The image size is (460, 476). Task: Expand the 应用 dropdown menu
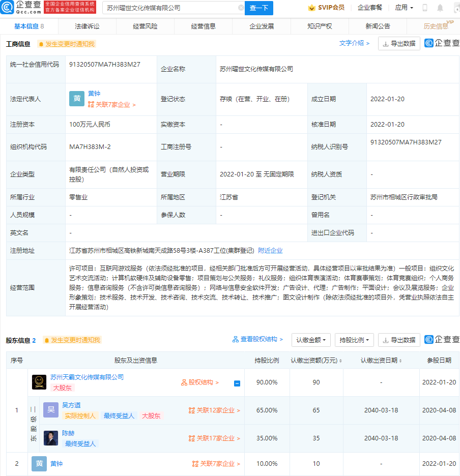click(404, 8)
